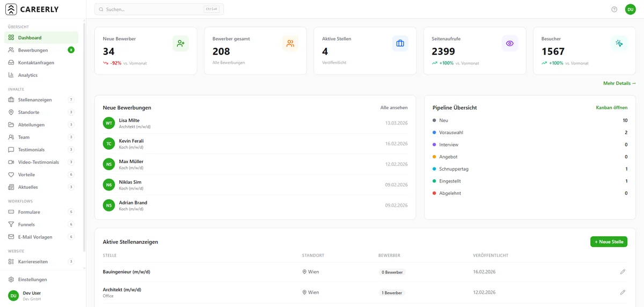Open Abteilungen in sidebar

(41, 125)
